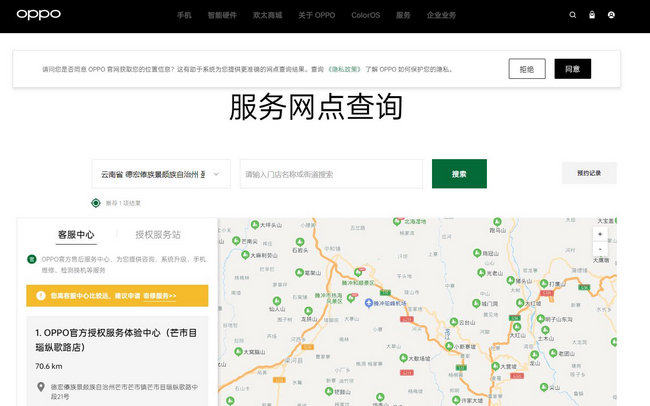Click the yellow banner exclamation icon
Viewport: 650px width, 406px height.
tap(41, 295)
